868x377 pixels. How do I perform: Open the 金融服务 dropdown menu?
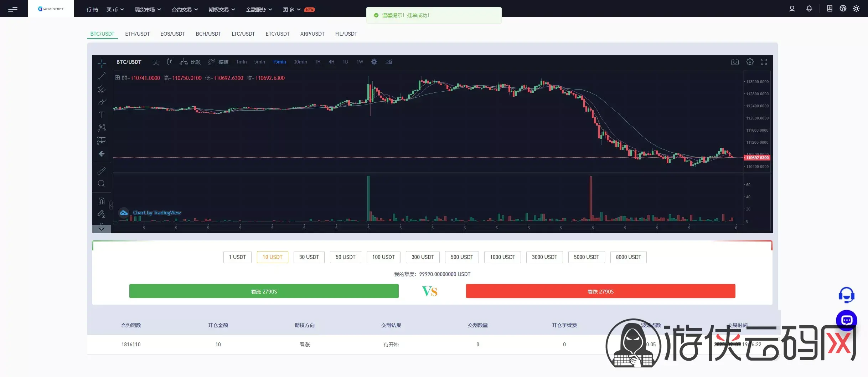point(259,10)
